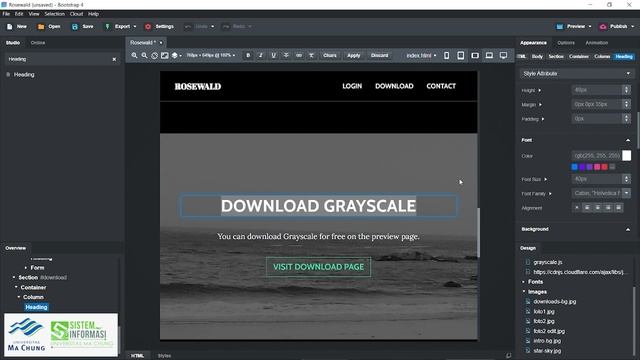Image resolution: width=640 pixels, height=360 pixels.
Task: Collapse the Font section
Action: click(628, 140)
